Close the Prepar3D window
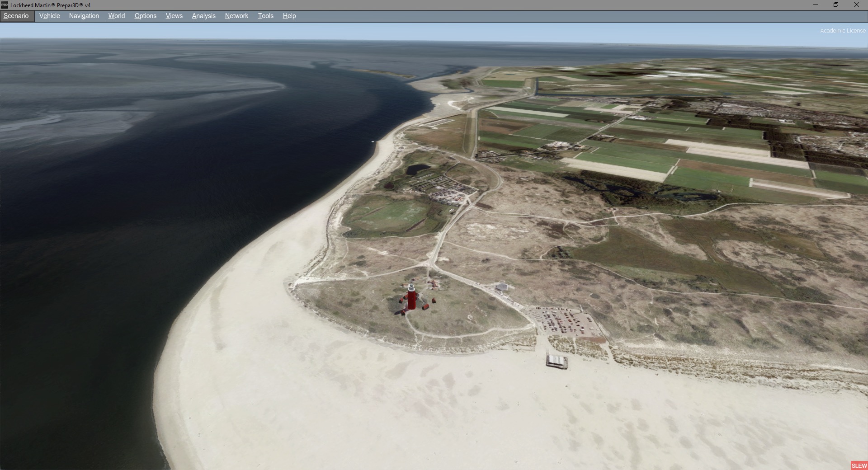Viewport: 868px width, 470px height. [x=856, y=5]
